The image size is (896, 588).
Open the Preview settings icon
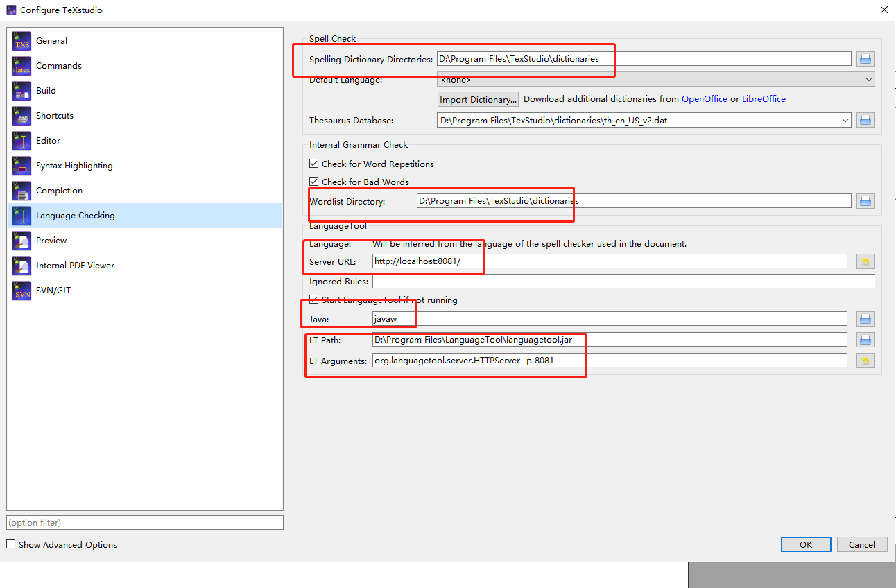[21, 241]
